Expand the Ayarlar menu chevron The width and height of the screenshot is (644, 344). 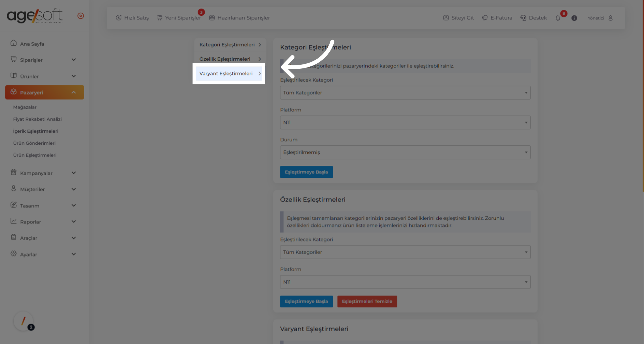pyautogui.click(x=74, y=254)
